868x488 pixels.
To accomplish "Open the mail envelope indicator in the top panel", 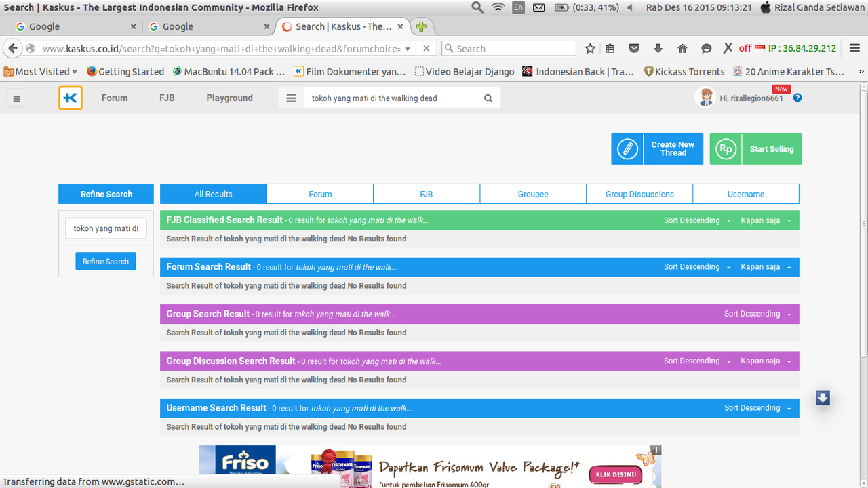I will tap(538, 7).
